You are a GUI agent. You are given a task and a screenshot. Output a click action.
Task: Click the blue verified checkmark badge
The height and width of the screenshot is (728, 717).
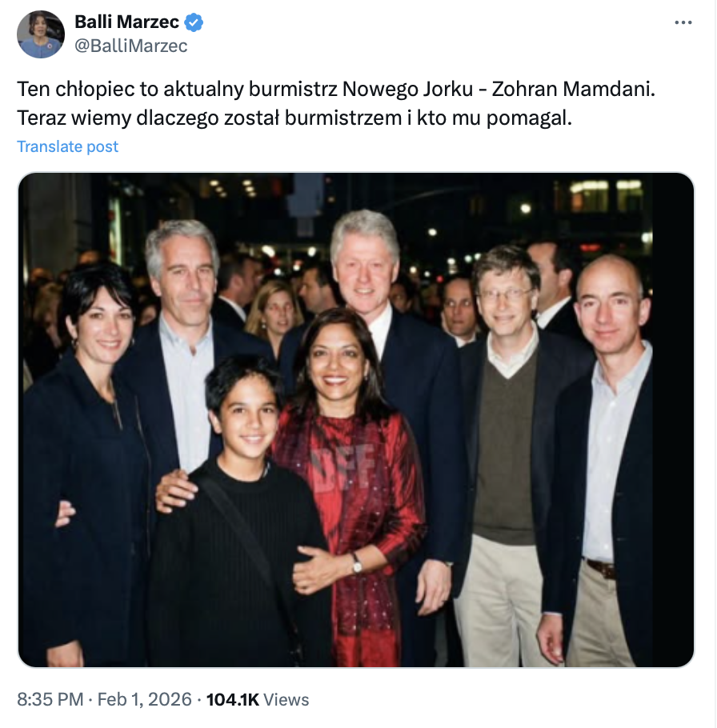coord(194,22)
